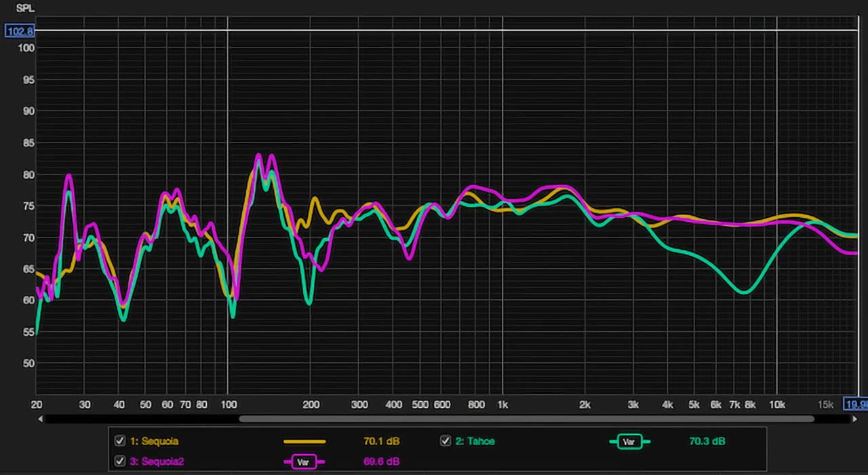Screen dimensions: 868x475
Task: Click the SPL axis label
Action: pos(25,8)
